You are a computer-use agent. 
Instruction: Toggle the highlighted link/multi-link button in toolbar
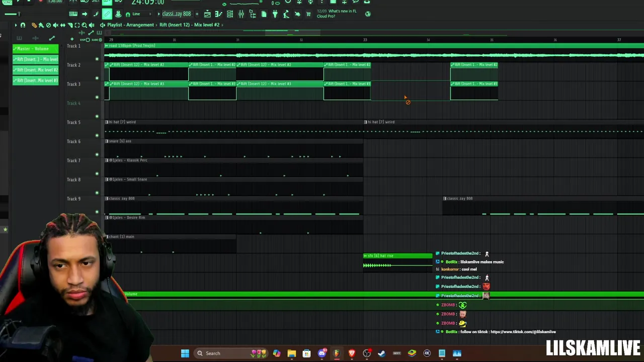107,14
